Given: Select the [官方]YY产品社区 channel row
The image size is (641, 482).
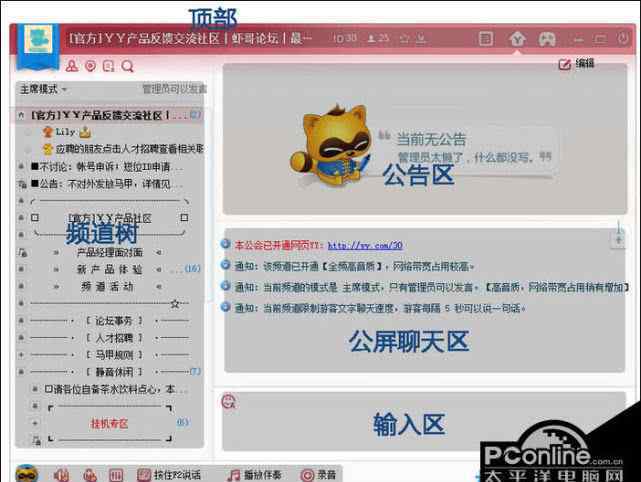Looking at the screenshot, I should click(110, 218).
